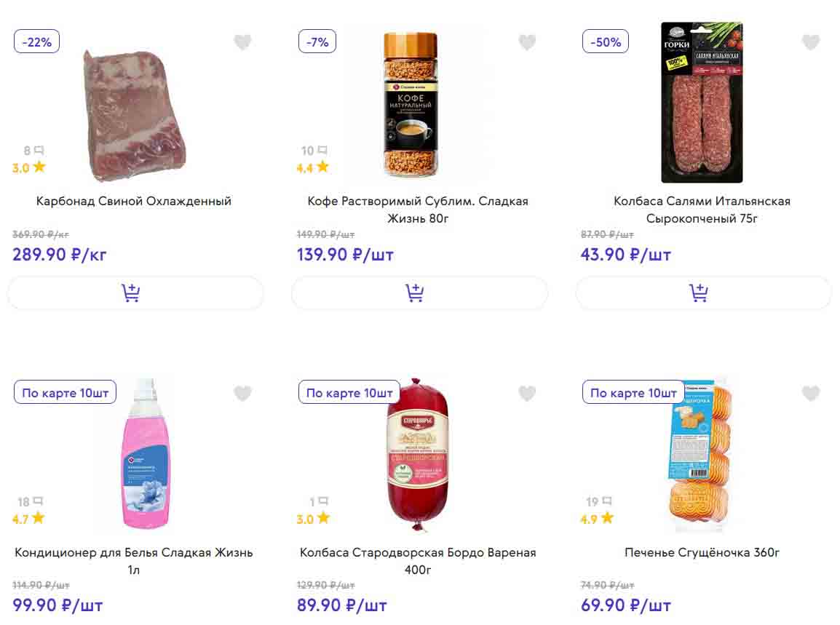Add Колбаса Салями Итальянская to favorites
Viewport: 840px width, 625px height.
pyautogui.click(x=811, y=42)
